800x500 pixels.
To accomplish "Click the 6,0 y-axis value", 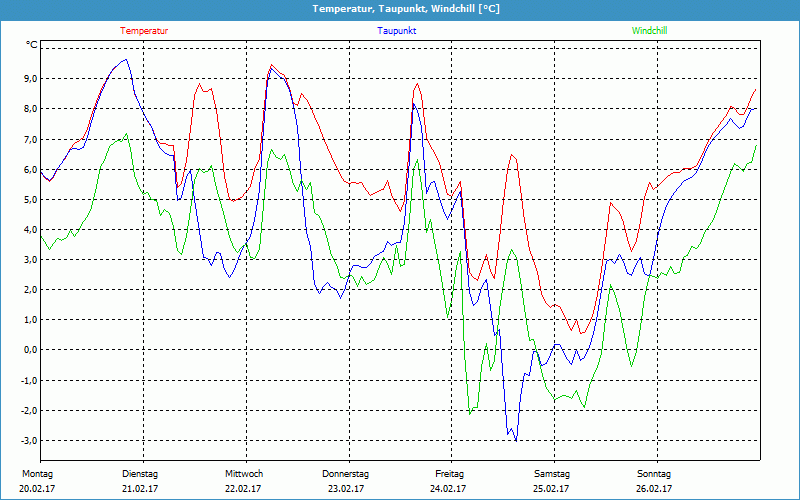I will click(x=31, y=169).
